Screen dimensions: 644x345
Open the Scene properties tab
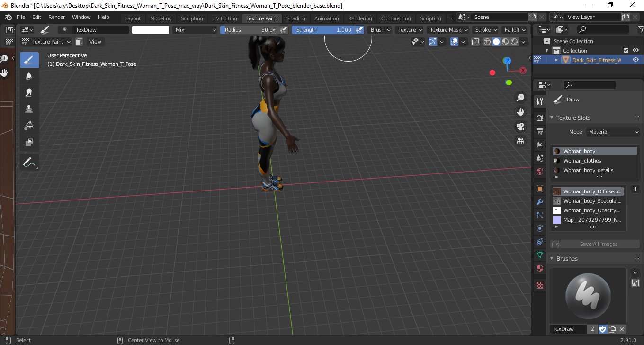tap(539, 158)
